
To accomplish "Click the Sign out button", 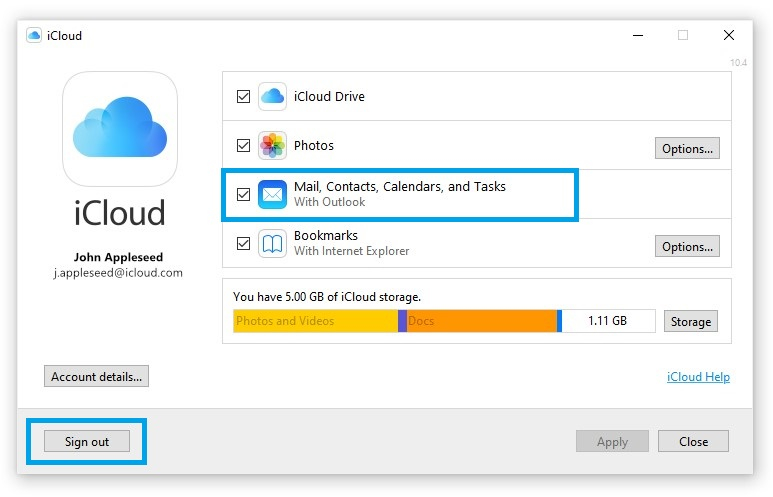I will click(x=87, y=441).
